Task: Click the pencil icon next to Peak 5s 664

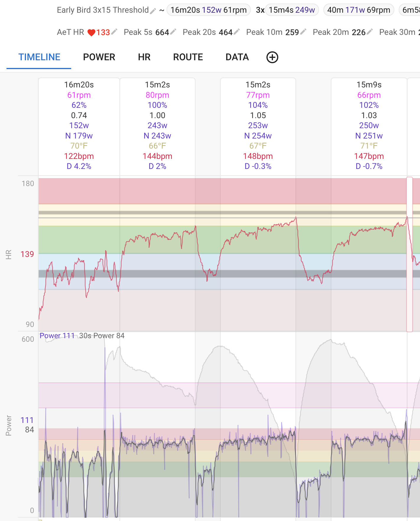Action: click(173, 32)
